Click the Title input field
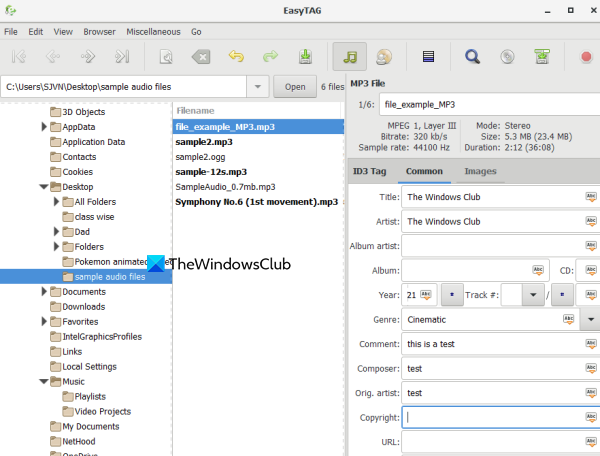600x456 pixels. tap(501, 197)
